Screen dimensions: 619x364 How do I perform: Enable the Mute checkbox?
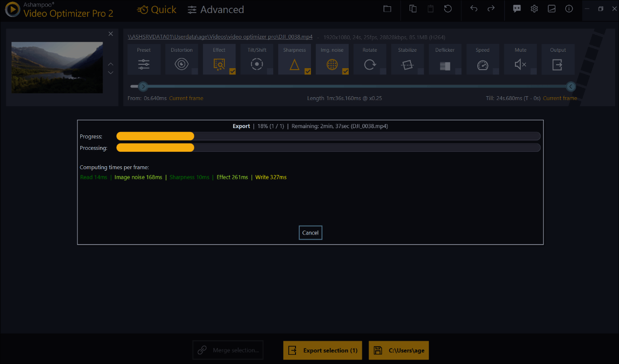click(533, 72)
